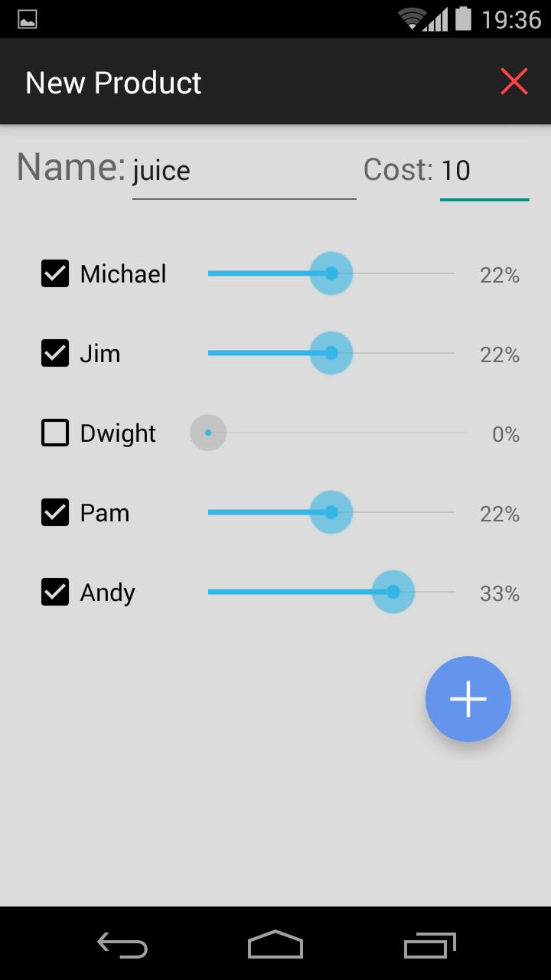
Task: Tap the clock time in status bar
Action: click(511, 19)
